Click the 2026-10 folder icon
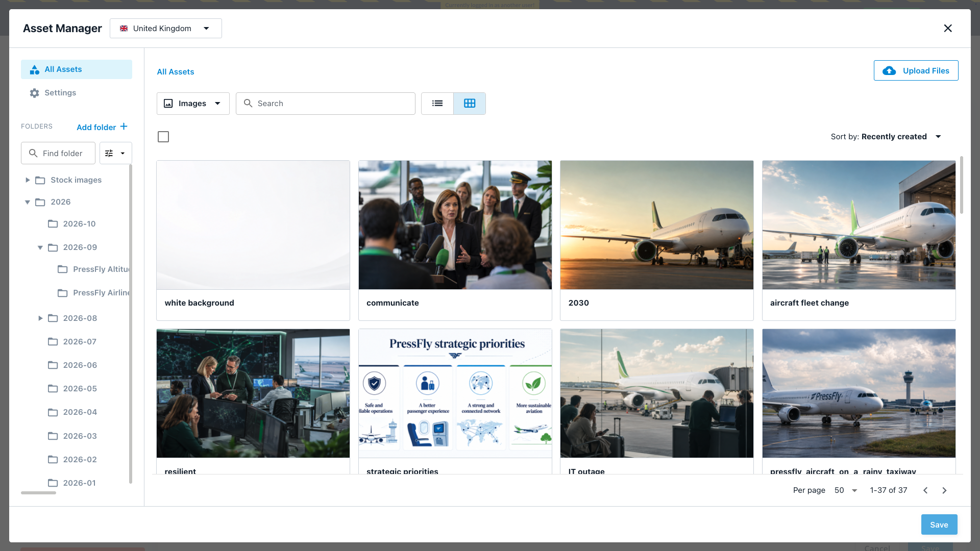The height and width of the screenshot is (551, 980). [x=53, y=224]
